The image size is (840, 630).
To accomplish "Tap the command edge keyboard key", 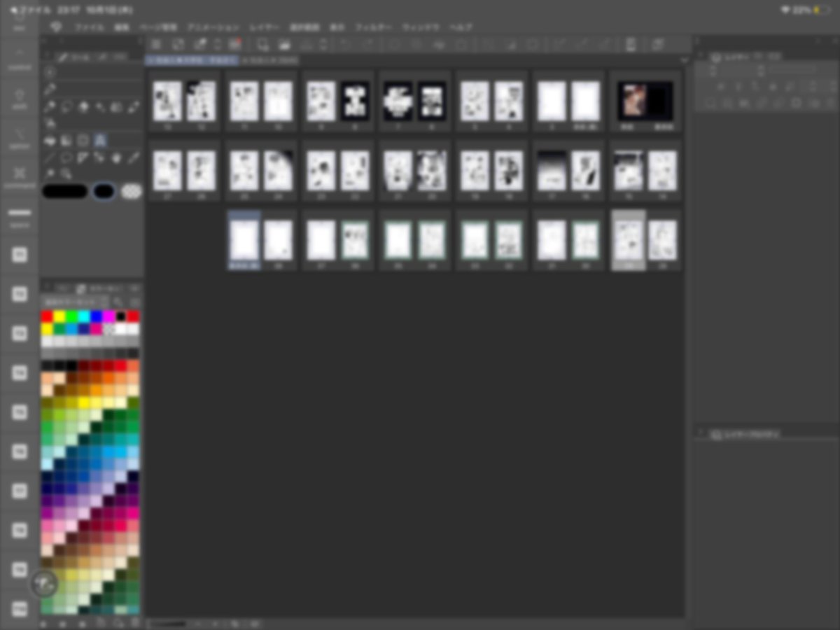I will click(19, 178).
